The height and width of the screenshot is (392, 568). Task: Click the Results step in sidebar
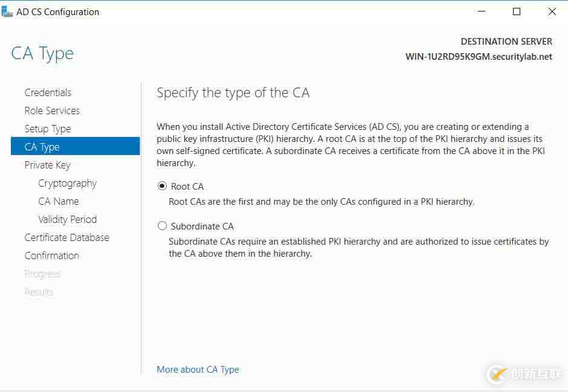click(39, 292)
